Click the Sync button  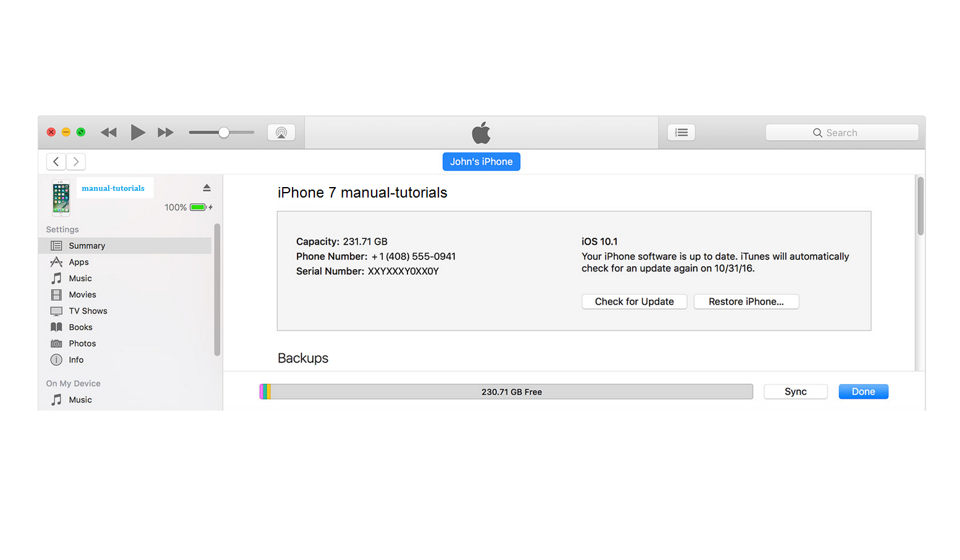pyautogui.click(x=796, y=391)
